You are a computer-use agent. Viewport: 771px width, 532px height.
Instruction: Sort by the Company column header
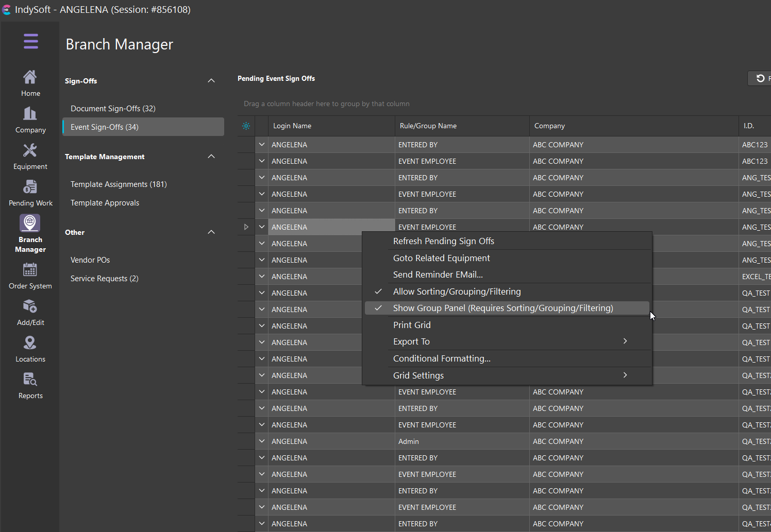(x=549, y=126)
